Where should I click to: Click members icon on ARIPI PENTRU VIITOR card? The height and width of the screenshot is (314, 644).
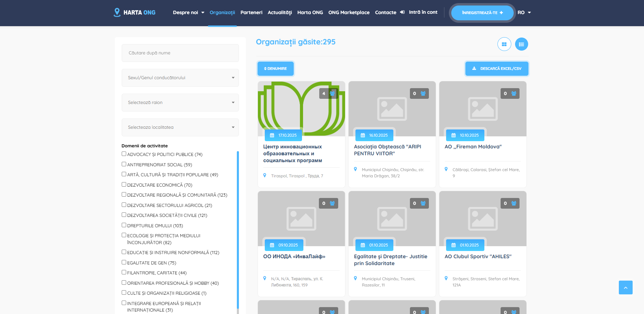coord(423,94)
